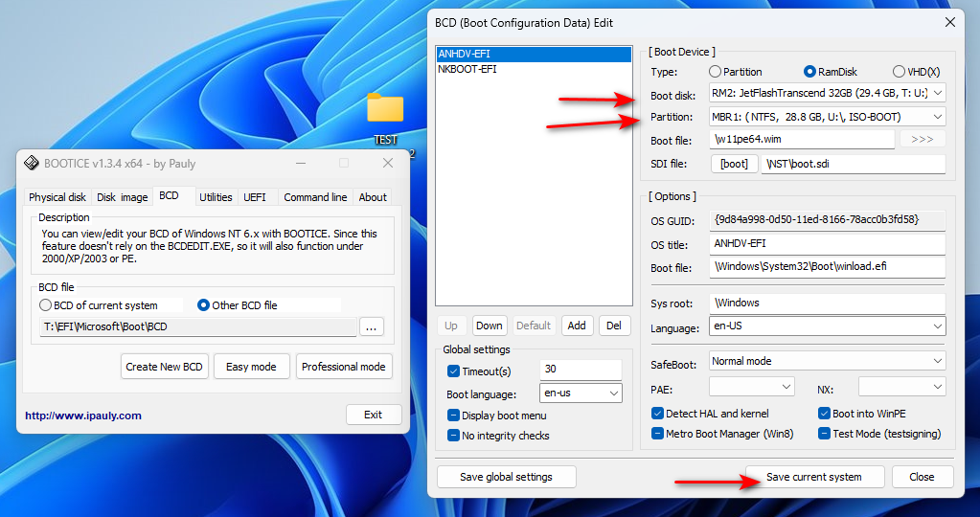Open the Partition dropdown list
This screenshot has width=980, height=517.
coord(828,117)
